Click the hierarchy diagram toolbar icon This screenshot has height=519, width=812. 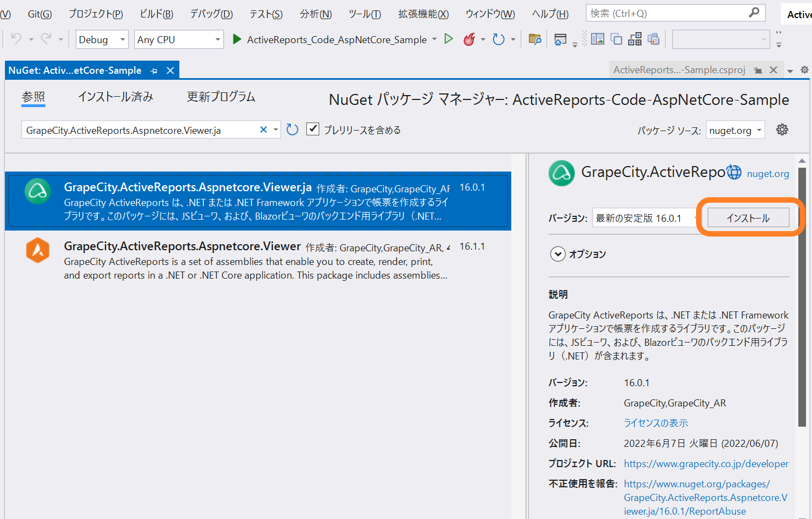pos(635,39)
